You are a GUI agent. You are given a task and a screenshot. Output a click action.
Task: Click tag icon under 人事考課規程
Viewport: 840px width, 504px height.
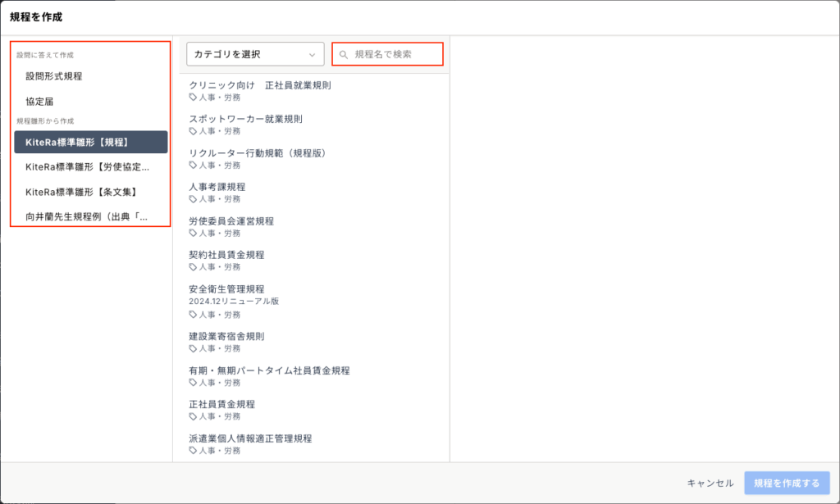(x=194, y=199)
